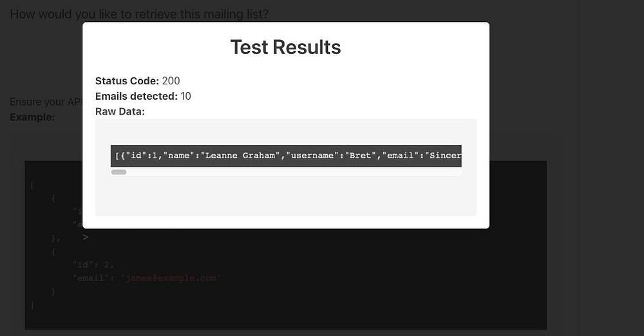Click the "id":1 field in raw data

click(142, 156)
